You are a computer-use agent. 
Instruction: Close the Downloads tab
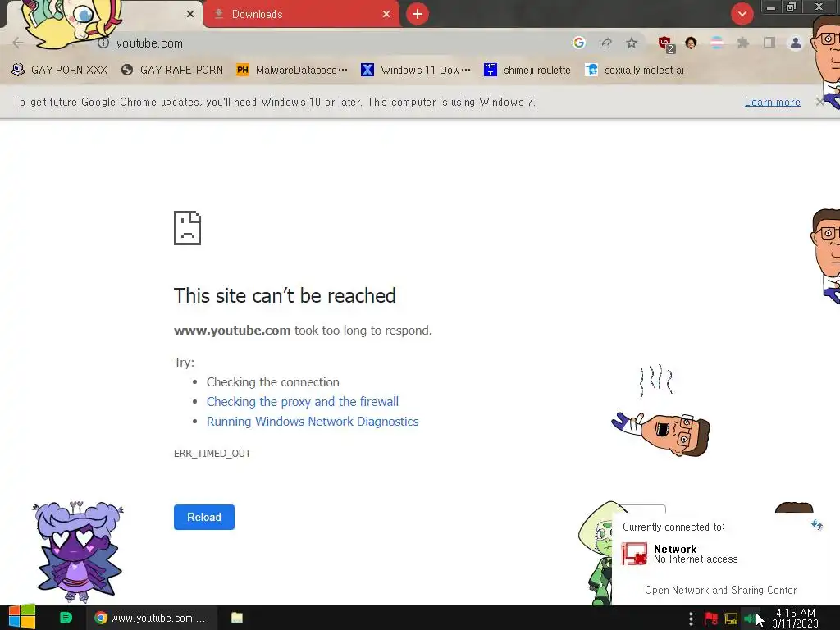click(386, 14)
